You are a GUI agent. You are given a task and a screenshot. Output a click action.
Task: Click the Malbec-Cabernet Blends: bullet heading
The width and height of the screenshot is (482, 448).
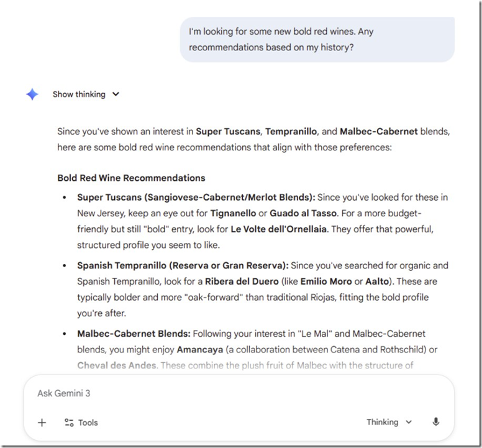[134, 334]
